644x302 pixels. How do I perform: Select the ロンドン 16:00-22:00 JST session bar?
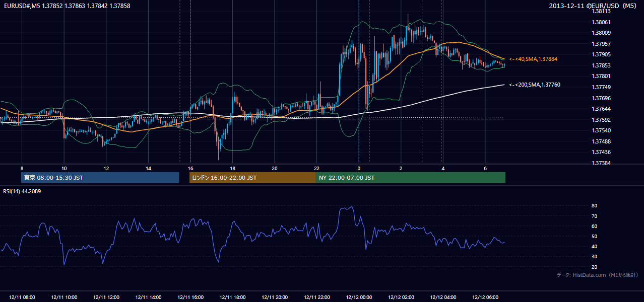[252, 178]
